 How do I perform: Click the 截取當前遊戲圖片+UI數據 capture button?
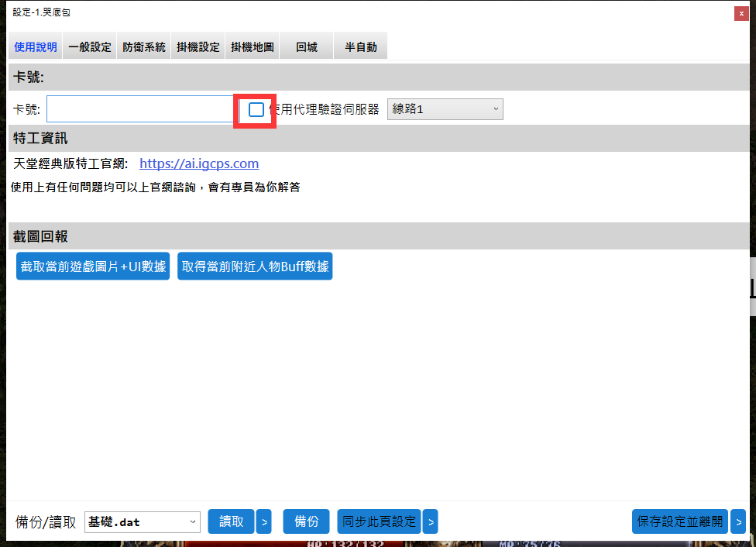point(92,266)
